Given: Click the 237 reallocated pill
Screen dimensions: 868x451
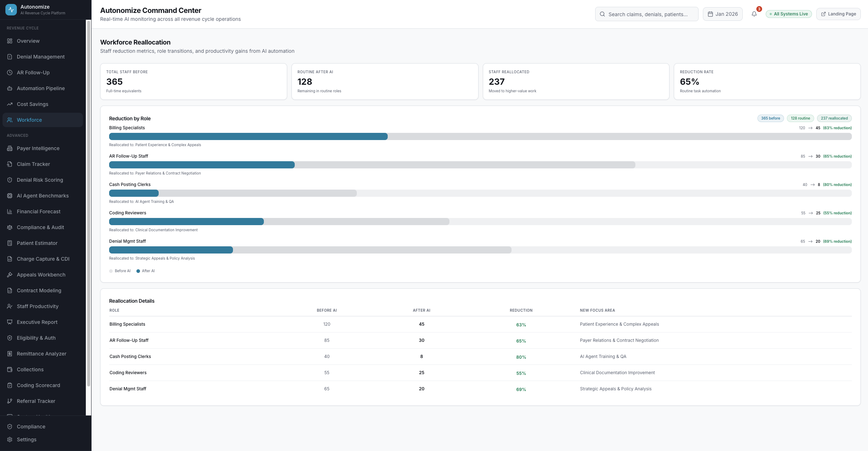Looking at the screenshot, I should point(834,118).
